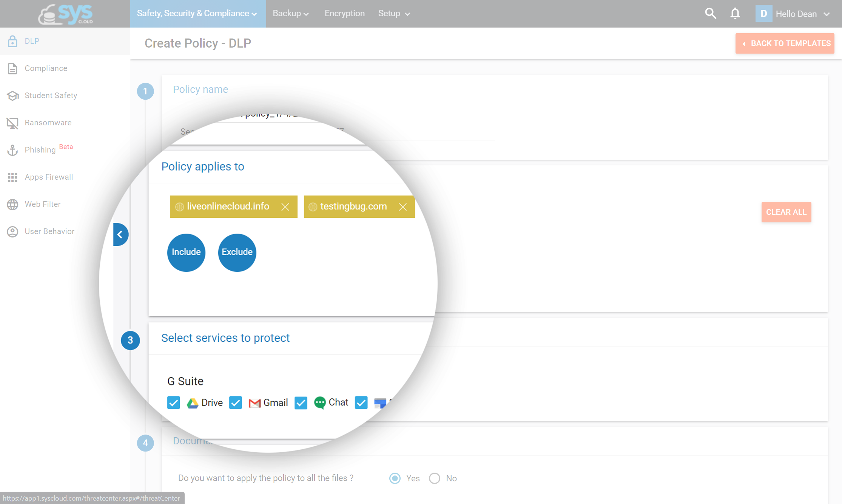Expand the Setup dropdown menu
This screenshot has width=842, height=504.
393,13
